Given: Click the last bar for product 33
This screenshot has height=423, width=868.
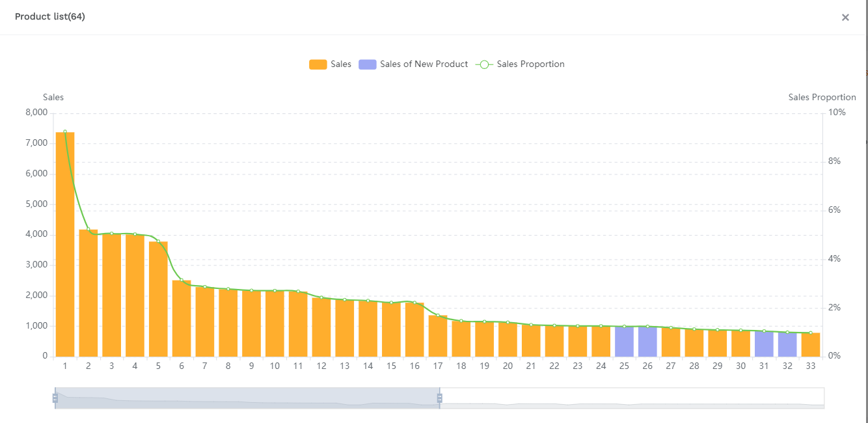Looking at the screenshot, I should click(811, 345).
